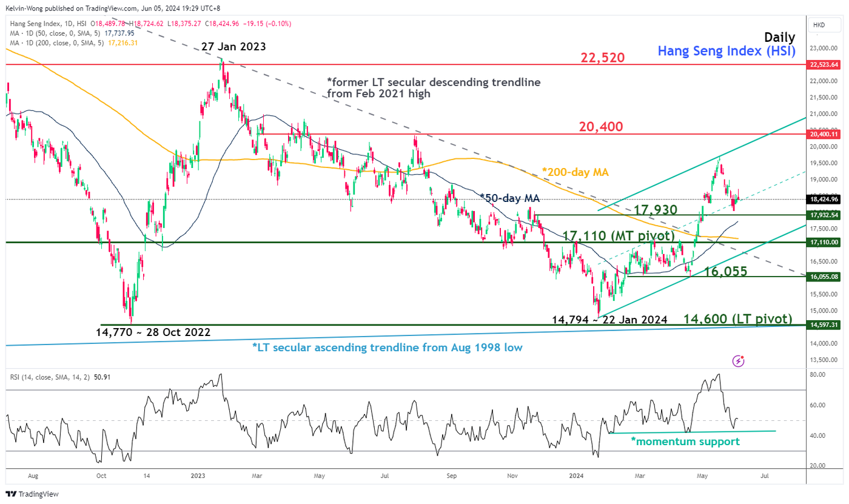
Task: Select the green 17,932.54 price axis label
Action: click(827, 215)
